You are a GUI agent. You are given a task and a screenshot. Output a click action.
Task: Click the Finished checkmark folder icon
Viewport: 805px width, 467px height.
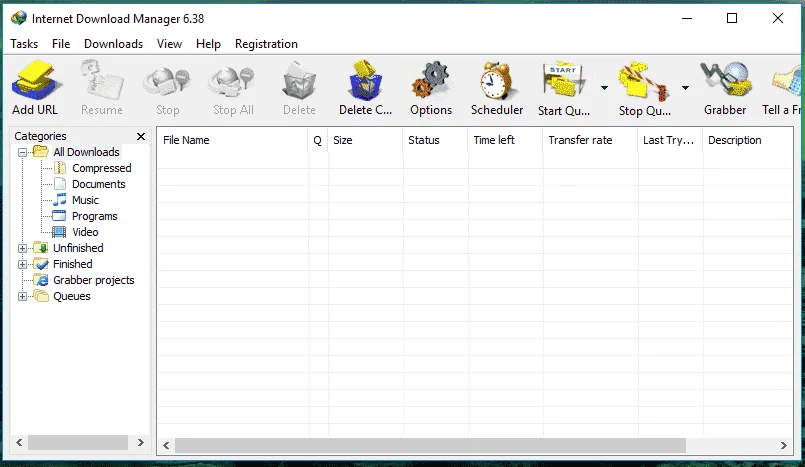pyautogui.click(x=41, y=264)
